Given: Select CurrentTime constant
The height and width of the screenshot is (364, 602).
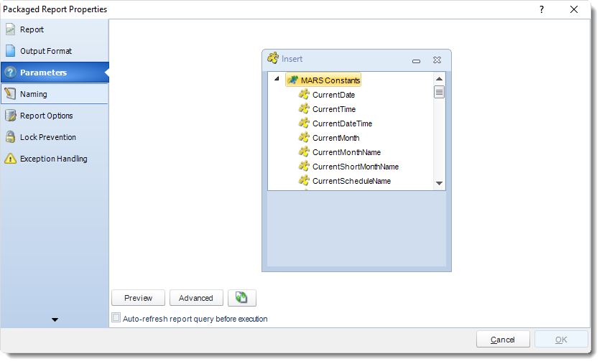Looking at the screenshot, I should pos(334,109).
